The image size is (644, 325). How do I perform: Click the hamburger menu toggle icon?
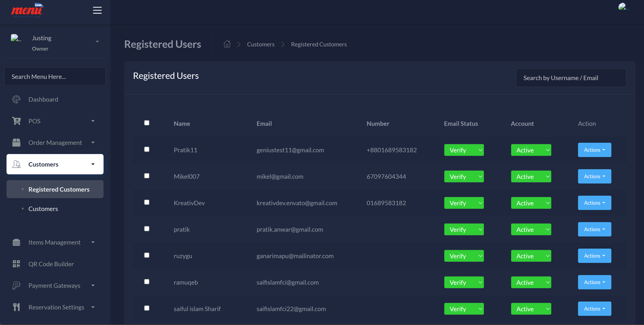(x=97, y=10)
